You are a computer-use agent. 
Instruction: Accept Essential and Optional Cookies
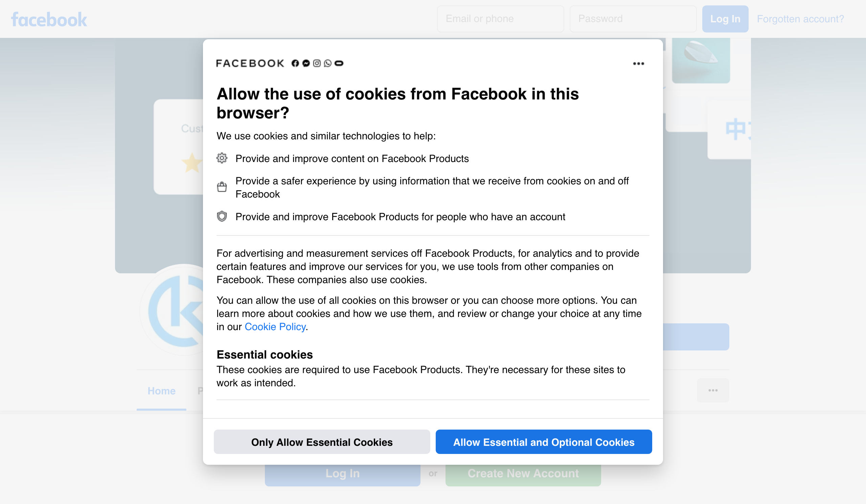click(x=544, y=441)
